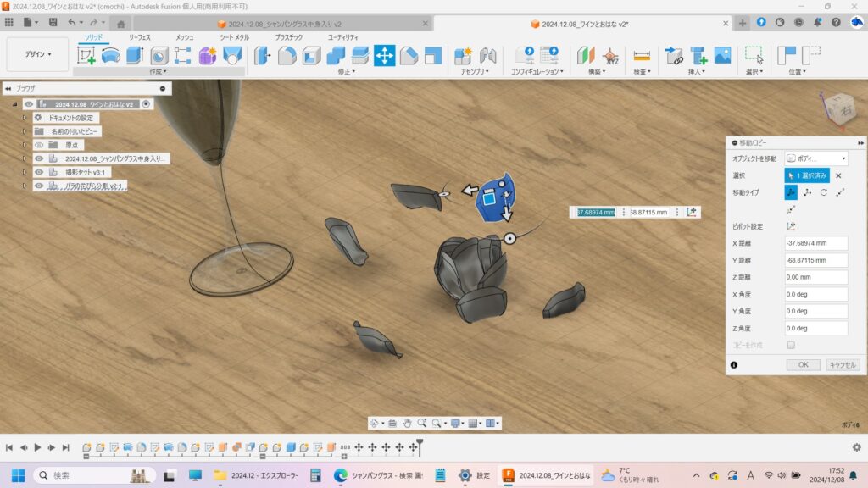Viewport: 868px width, 488px height.
Task: Click the Set Pivot icon
Action: click(791, 226)
